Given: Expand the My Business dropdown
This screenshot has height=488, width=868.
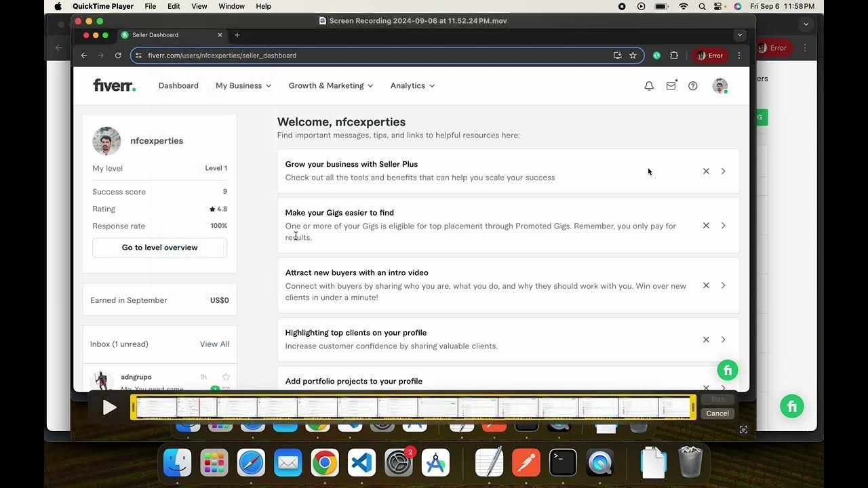Looking at the screenshot, I should 243,85.
